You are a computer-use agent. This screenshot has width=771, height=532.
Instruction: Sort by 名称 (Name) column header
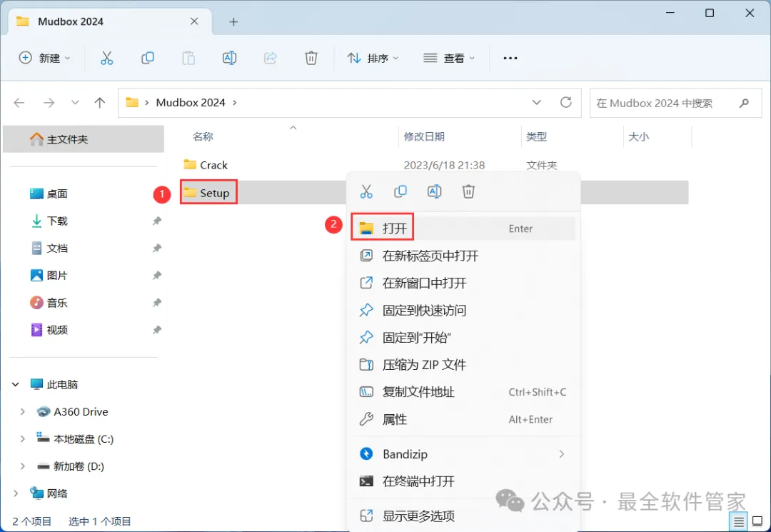click(203, 136)
